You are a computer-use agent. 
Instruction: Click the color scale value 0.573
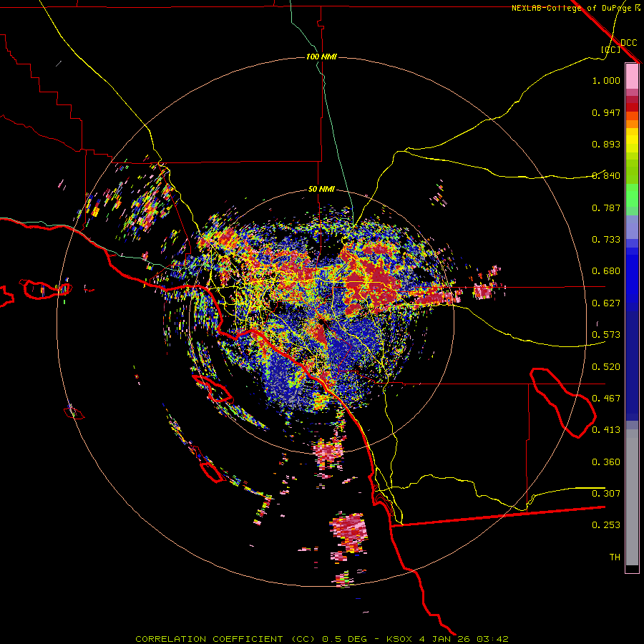[x=606, y=335]
